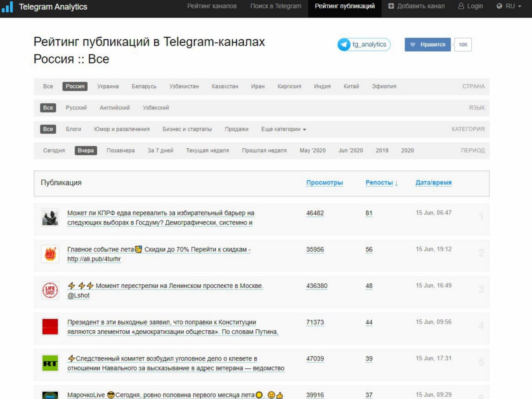
Task: Click the 10K likes counter
Action: coord(463,44)
